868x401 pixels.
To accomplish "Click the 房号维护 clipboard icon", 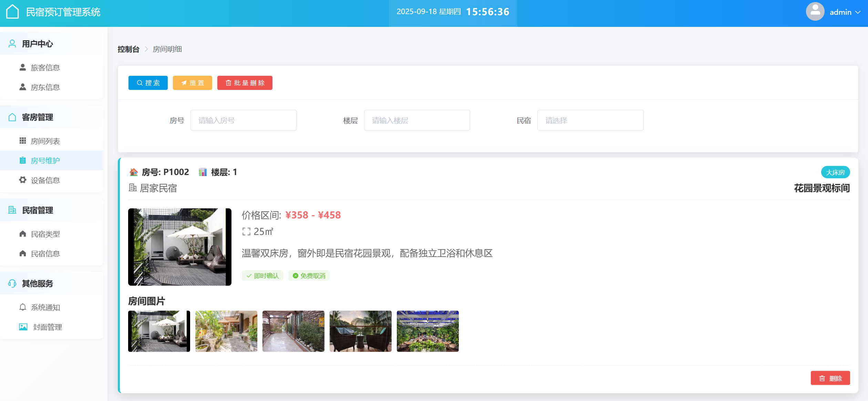I will tap(23, 161).
